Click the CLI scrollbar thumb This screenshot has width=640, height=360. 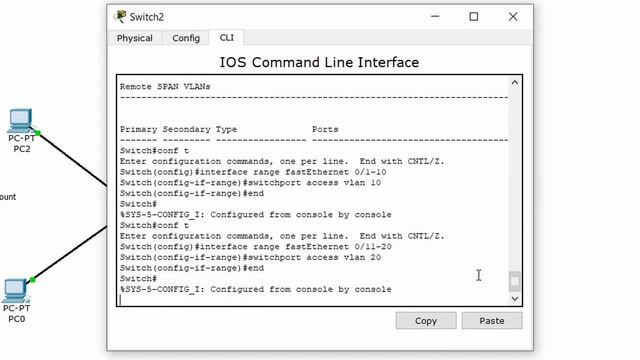(x=515, y=281)
